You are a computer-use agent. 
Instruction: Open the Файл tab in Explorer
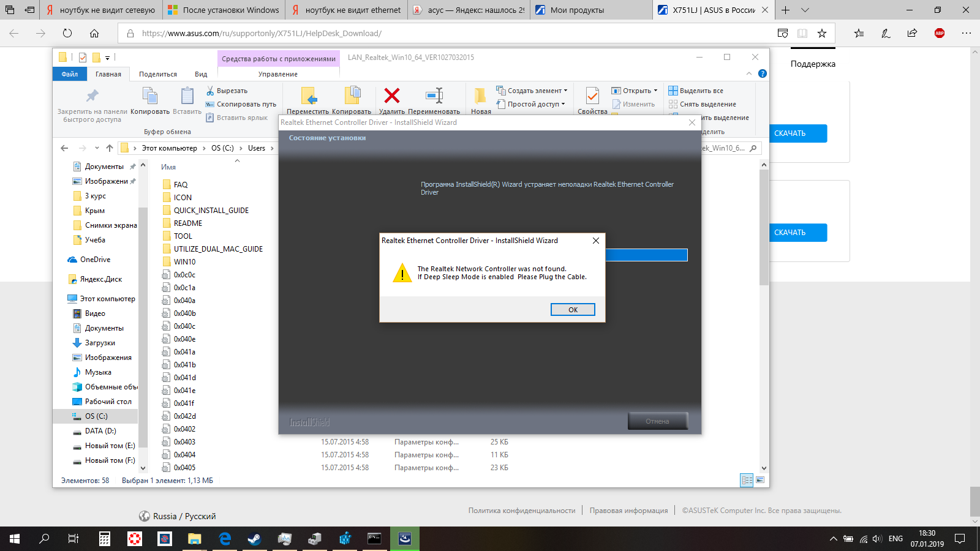(x=70, y=74)
